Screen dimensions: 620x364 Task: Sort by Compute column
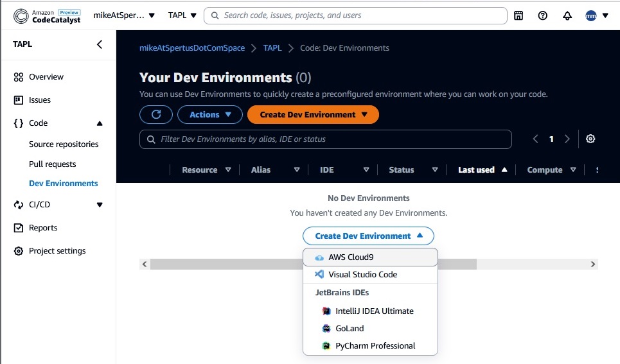551,170
